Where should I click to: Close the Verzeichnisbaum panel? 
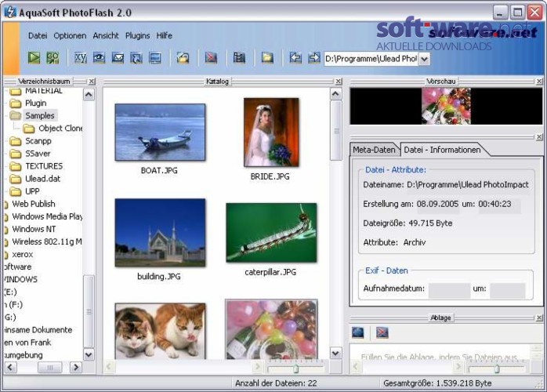coord(92,82)
